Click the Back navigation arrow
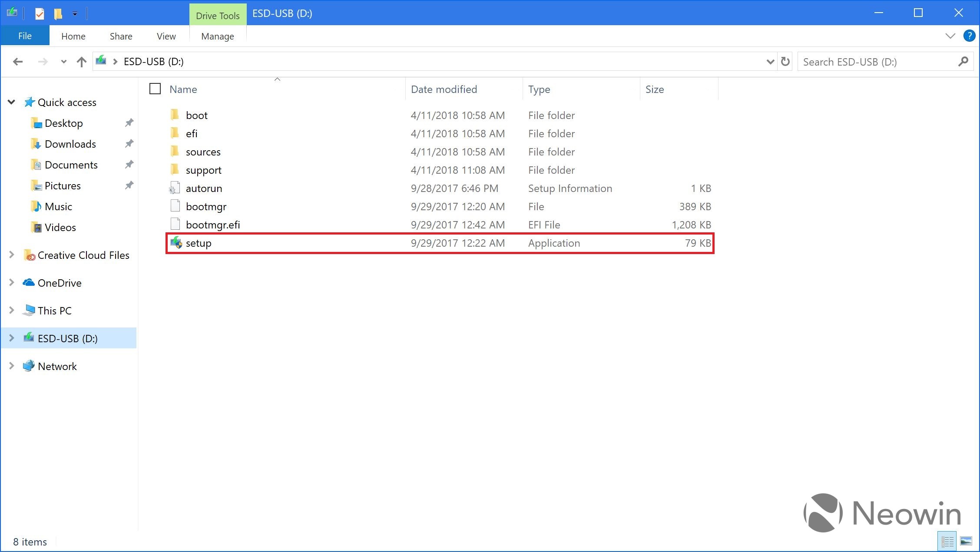The height and width of the screenshot is (552, 980). click(x=17, y=62)
